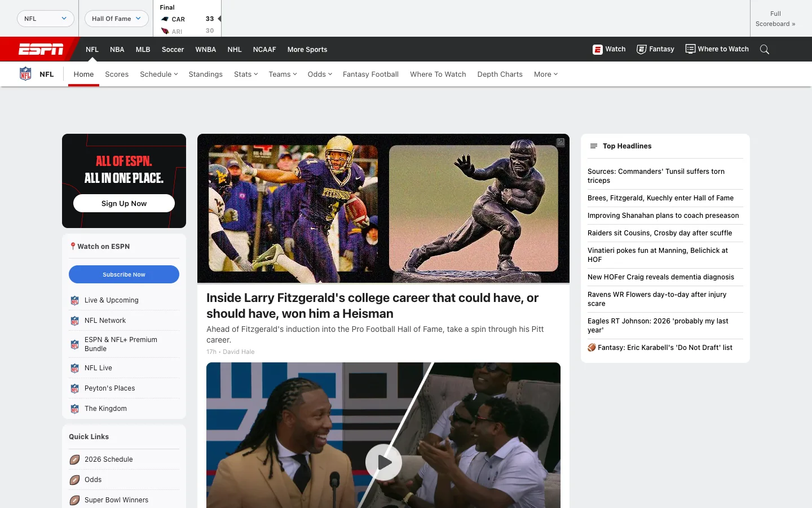Select NHL in the top sports bar
812x508 pixels.
click(235, 49)
